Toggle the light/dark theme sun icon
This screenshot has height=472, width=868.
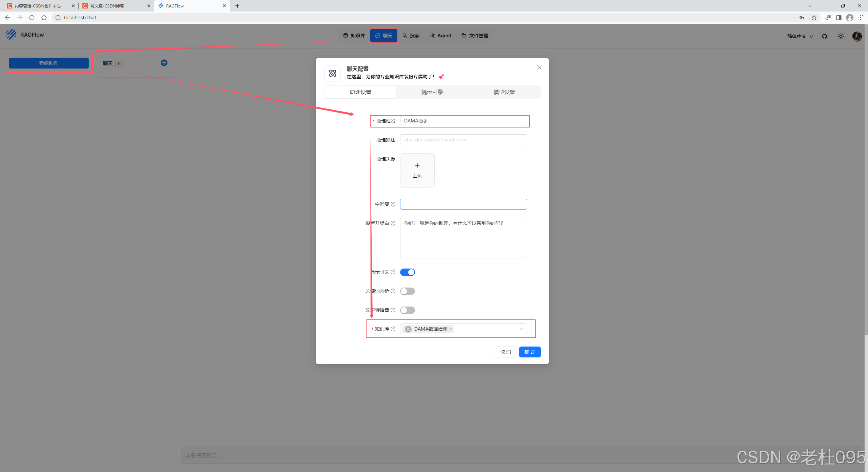click(841, 36)
